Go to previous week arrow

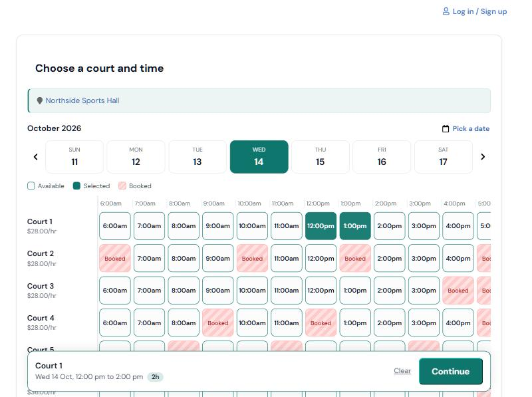[36, 157]
